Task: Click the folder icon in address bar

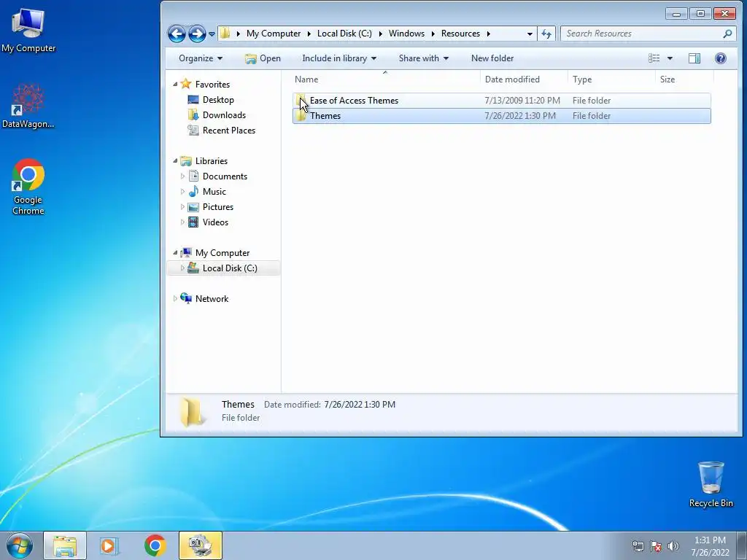Action: tap(225, 34)
